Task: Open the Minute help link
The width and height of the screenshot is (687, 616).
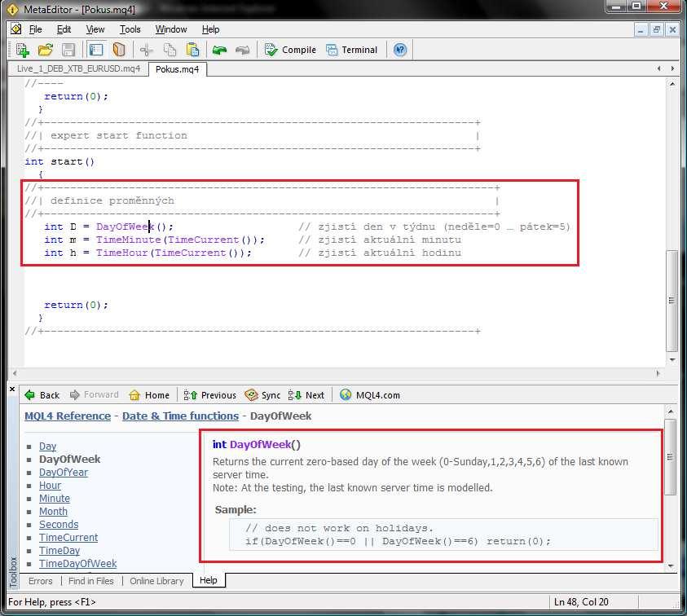Action: [55, 499]
